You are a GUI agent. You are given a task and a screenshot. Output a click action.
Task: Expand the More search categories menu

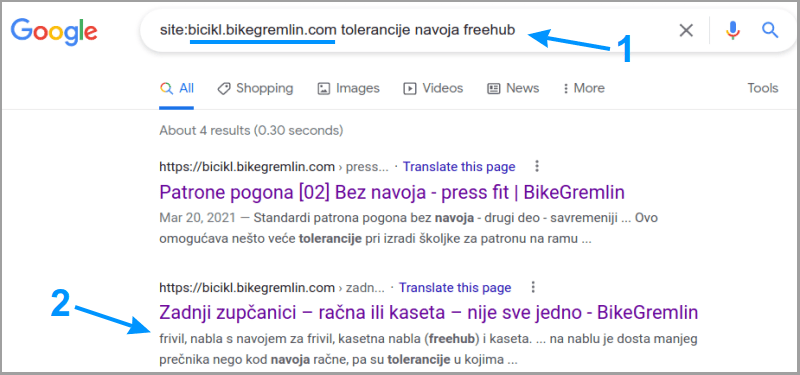[584, 88]
